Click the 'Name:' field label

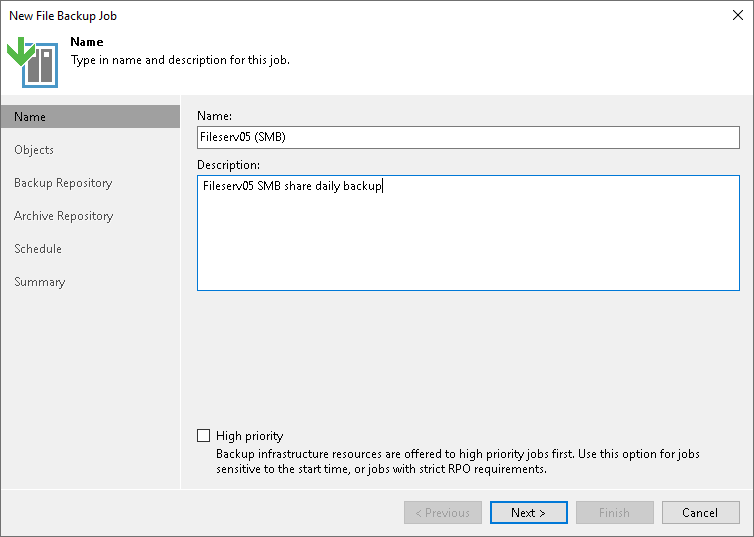click(214, 116)
